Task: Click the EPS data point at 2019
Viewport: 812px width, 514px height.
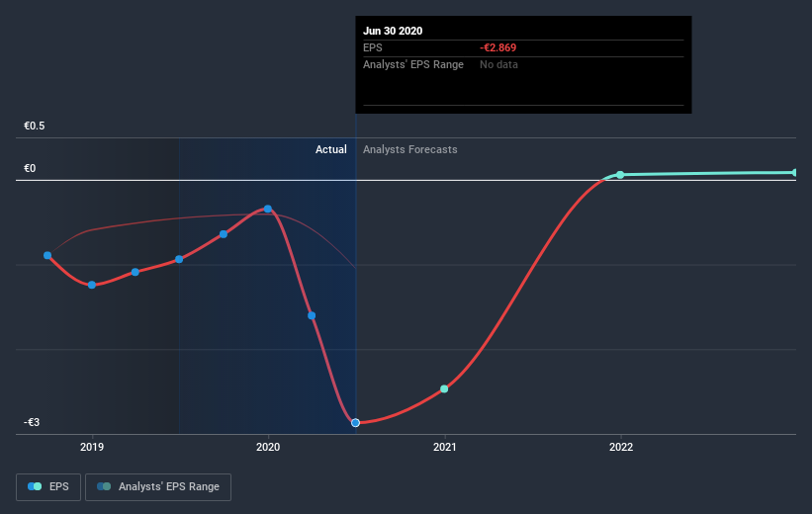Action: pyautogui.click(x=92, y=285)
